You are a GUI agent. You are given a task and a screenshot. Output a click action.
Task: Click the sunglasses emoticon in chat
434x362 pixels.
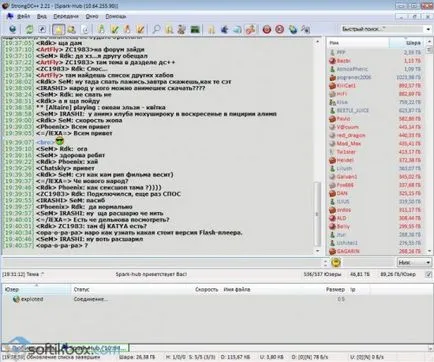(60, 141)
